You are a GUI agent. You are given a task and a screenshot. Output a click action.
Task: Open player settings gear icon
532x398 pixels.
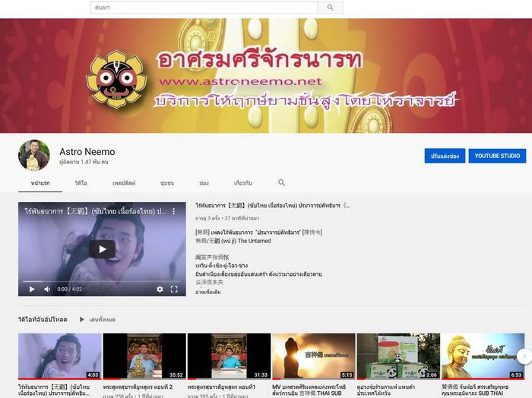click(x=160, y=289)
